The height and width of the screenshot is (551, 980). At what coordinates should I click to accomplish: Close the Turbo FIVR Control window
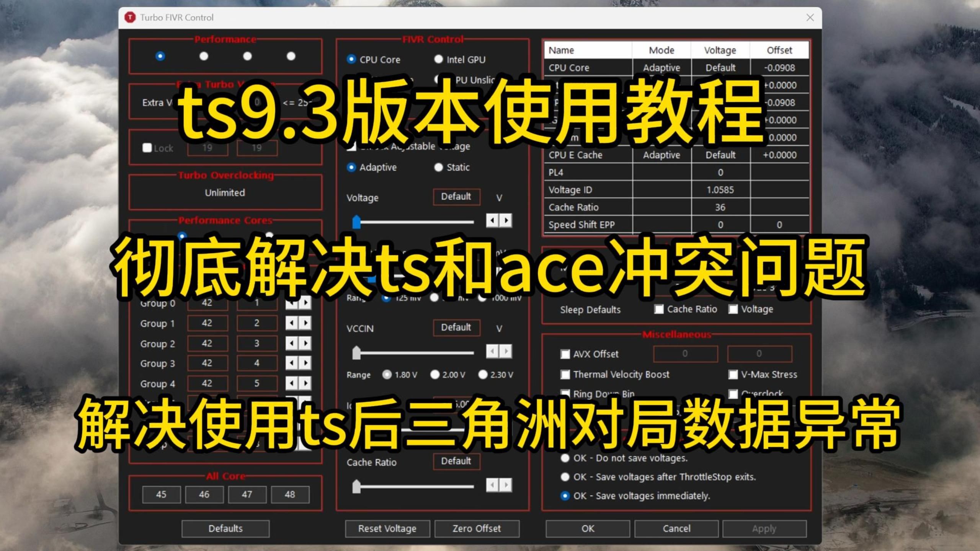pos(810,17)
